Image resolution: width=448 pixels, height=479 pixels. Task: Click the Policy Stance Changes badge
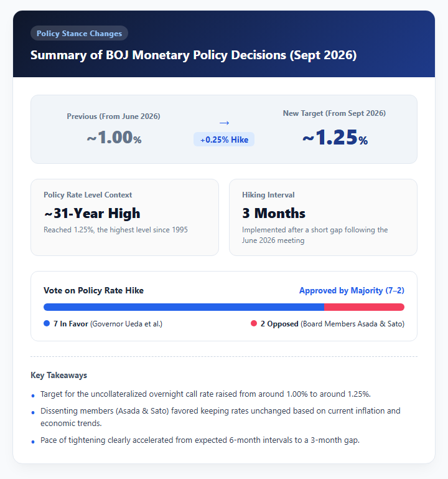click(79, 33)
